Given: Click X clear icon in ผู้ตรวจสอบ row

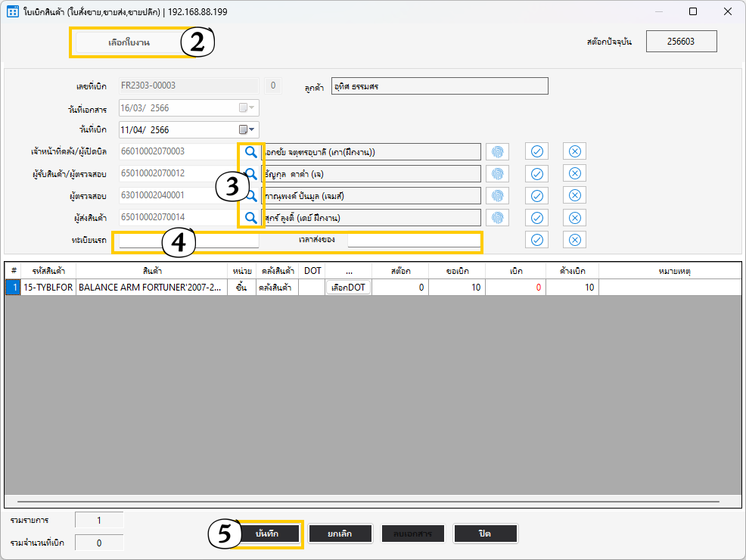Looking at the screenshot, I should point(574,196).
